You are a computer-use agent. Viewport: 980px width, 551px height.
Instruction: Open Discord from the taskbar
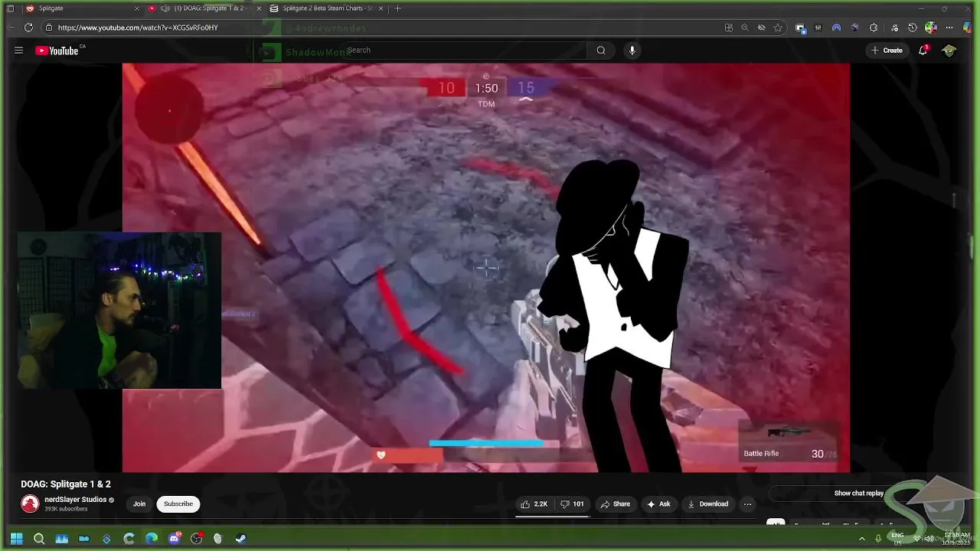coord(174,539)
